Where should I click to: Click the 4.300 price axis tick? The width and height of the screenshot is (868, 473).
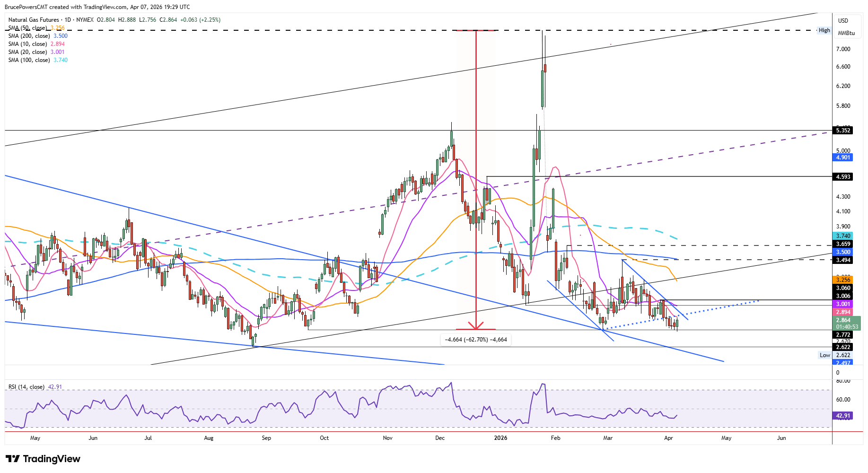(843, 197)
